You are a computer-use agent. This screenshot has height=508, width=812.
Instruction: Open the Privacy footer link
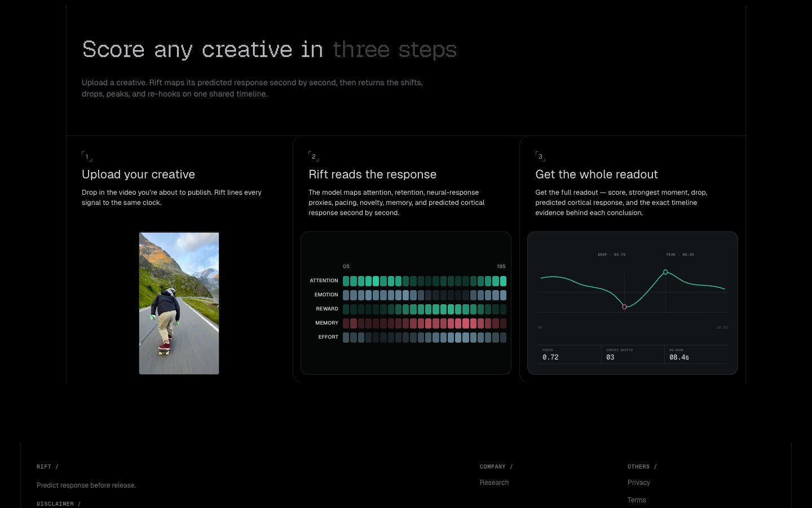638,483
